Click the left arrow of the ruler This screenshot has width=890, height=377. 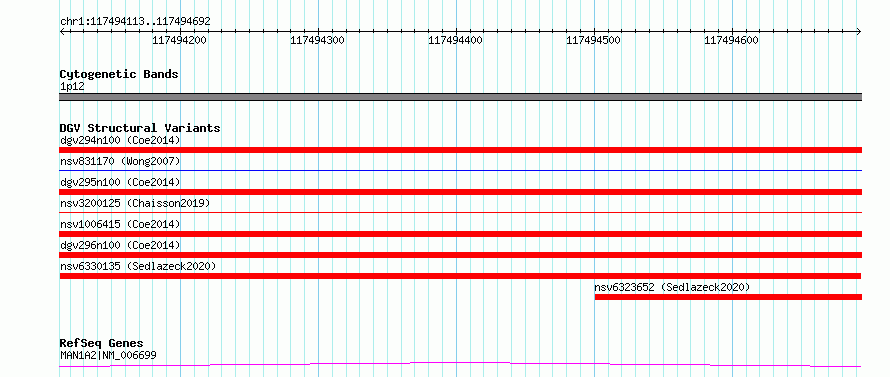point(62,31)
